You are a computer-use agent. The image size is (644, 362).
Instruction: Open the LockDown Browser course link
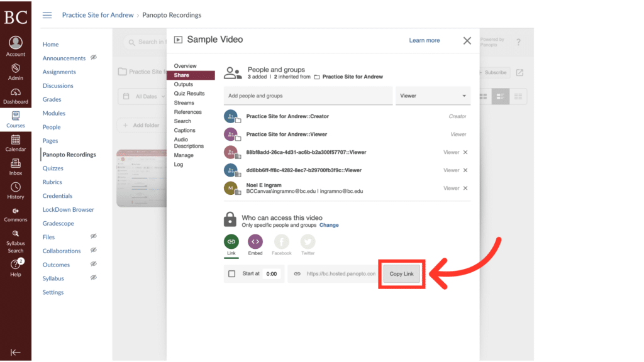pos(68,210)
